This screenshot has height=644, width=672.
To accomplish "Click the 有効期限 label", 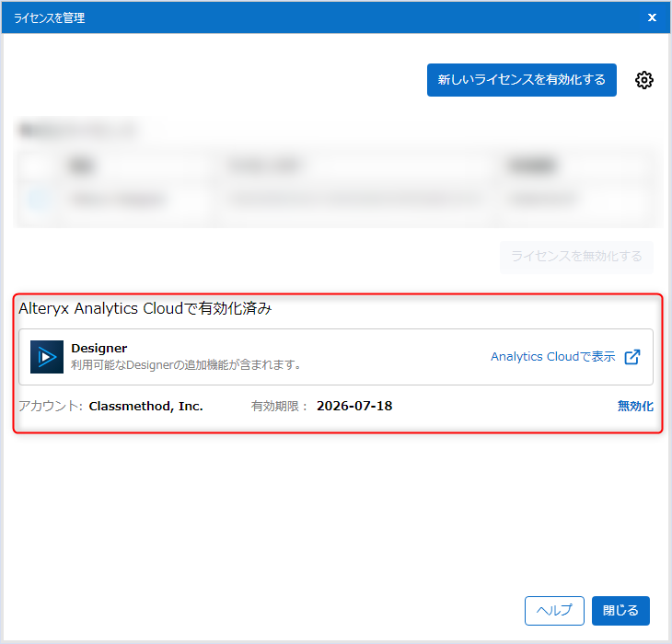I will [279, 406].
